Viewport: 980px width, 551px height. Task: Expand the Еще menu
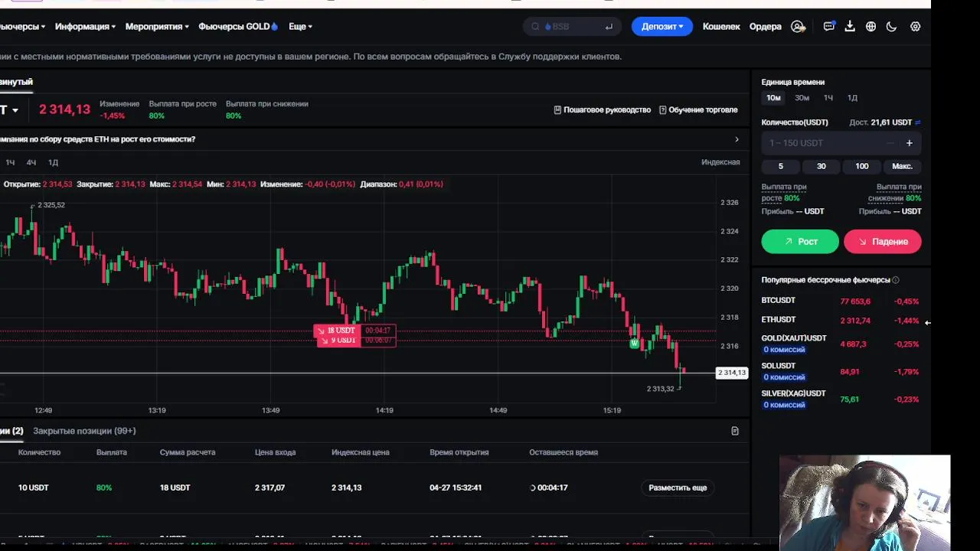pos(300,27)
